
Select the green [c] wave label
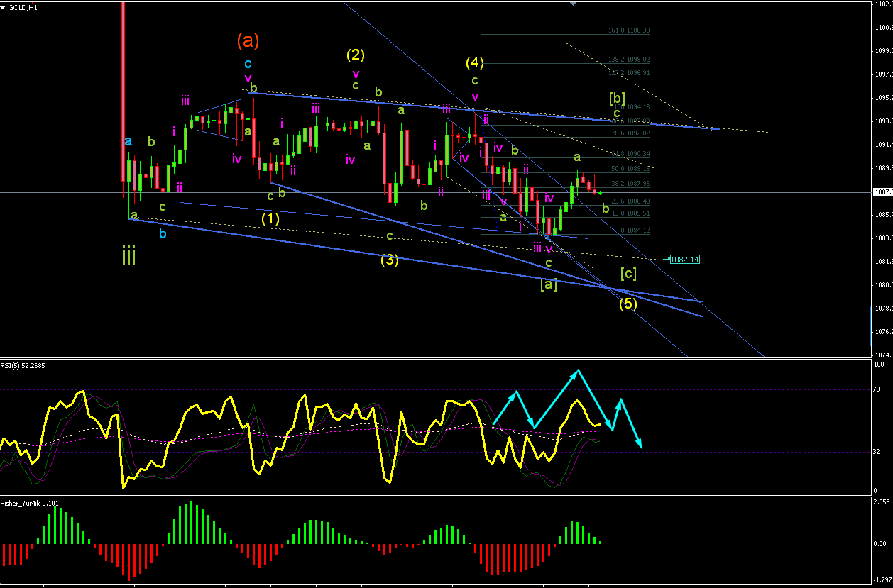[628, 272]
